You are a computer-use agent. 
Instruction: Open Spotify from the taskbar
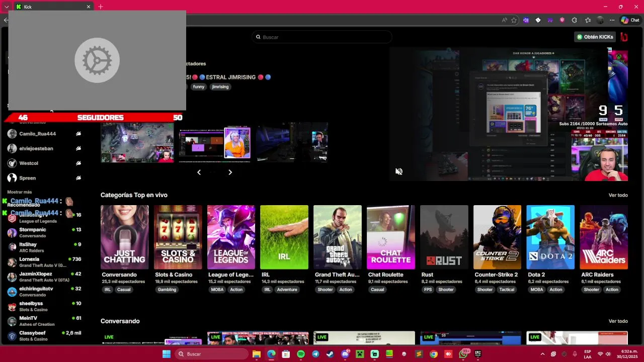(301, 354)
